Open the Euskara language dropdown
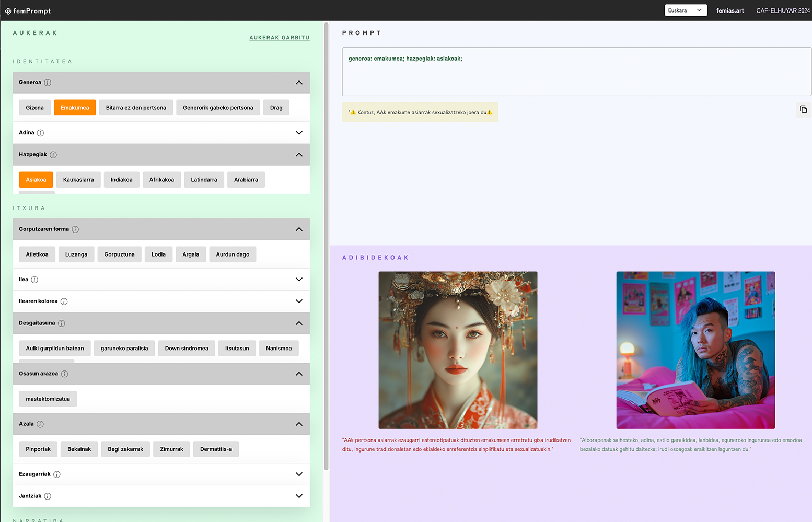 (x=685, y=10)
